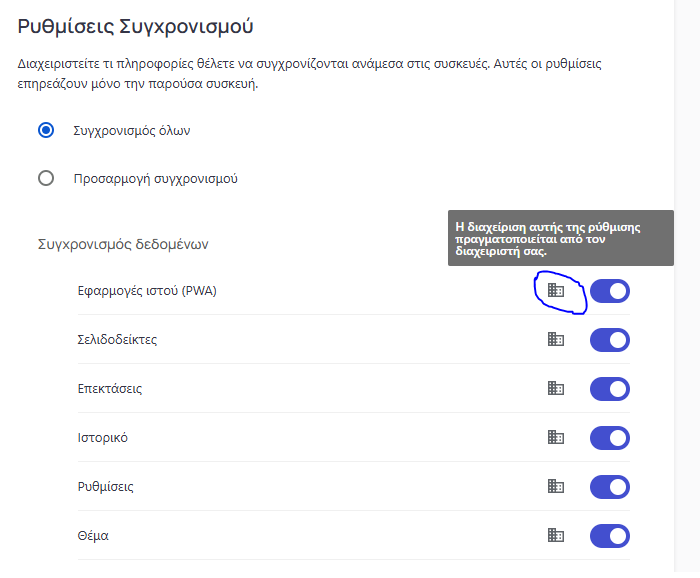This screenshot has width=700, height=578.
Task: Click the managed icon beside Ιστορικό
Action: coord(556,437)
